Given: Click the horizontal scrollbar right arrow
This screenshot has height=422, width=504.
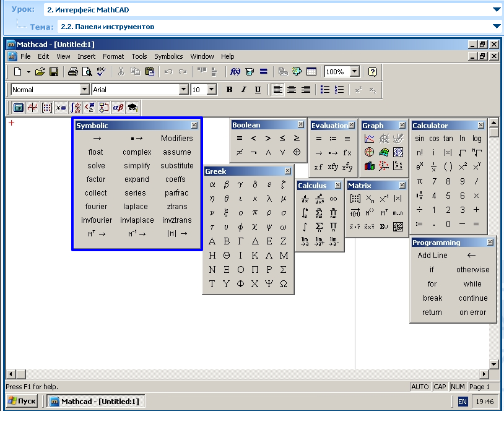Looking at the screenshot, I should (484, 374).
